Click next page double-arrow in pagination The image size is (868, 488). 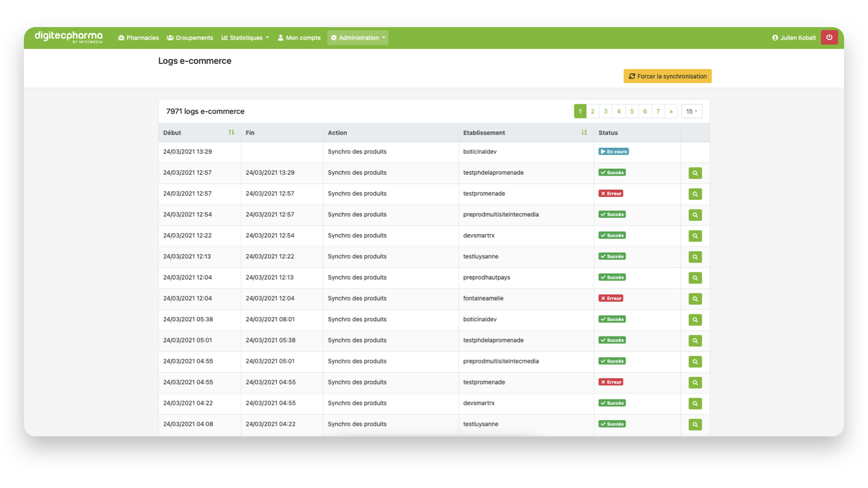671,111
